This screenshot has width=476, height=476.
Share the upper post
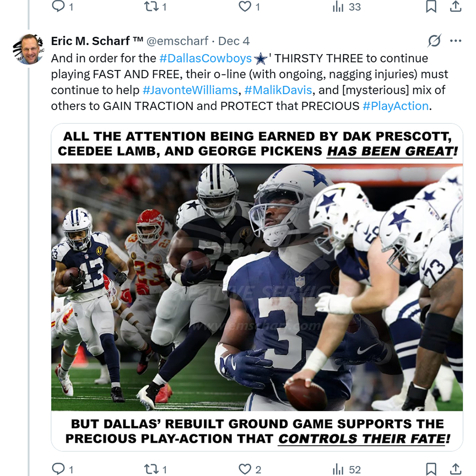click(x=455, y=6)
